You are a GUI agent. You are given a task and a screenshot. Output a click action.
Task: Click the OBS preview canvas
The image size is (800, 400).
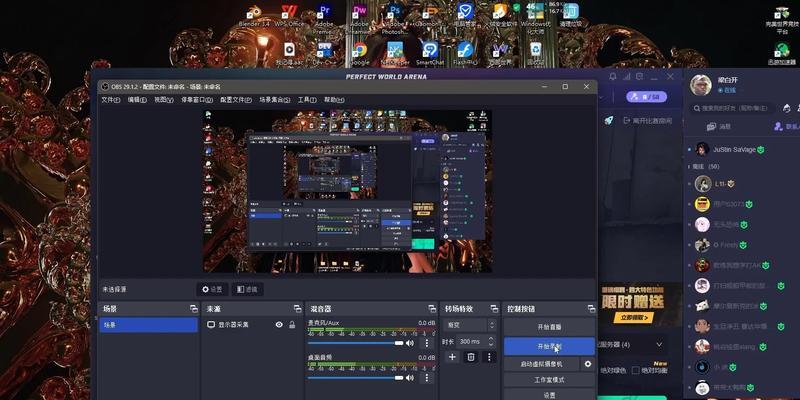(x=347, y=191)
